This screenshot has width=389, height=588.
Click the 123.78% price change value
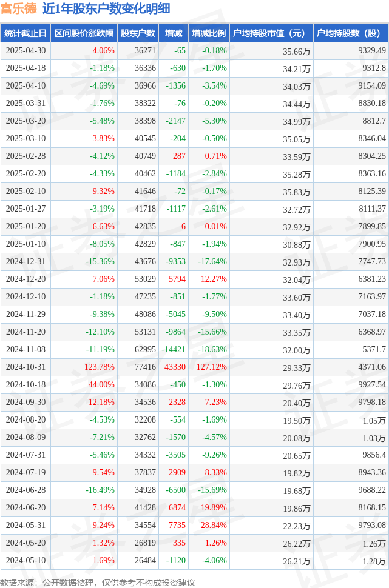99,367
